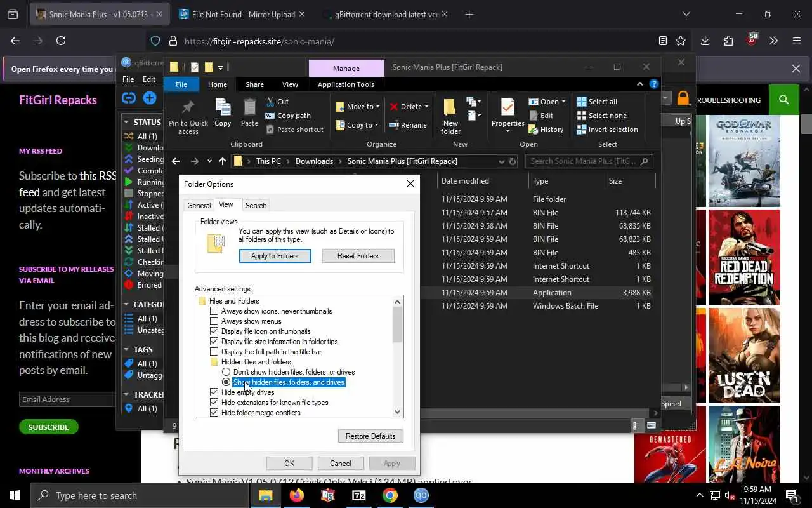The image size is (812, 508).
Task: Toggle Display file icon on thumbnails
Action: (214, 331)
